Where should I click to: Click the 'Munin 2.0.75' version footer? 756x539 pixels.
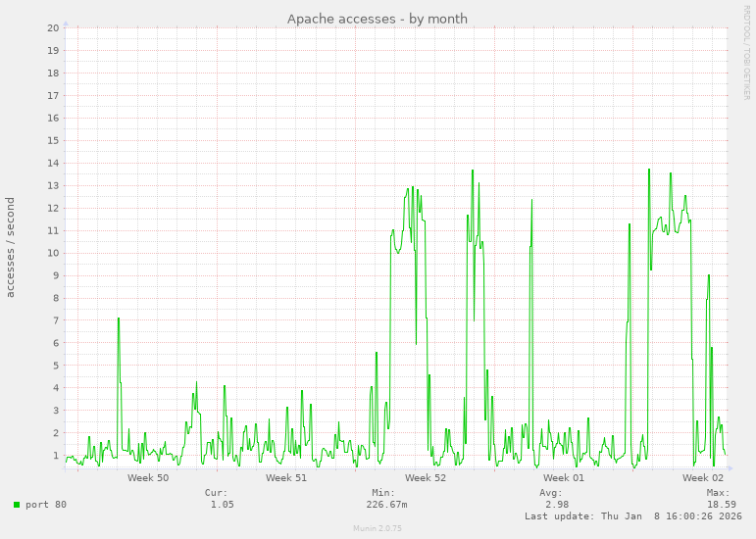pos(378,528)
